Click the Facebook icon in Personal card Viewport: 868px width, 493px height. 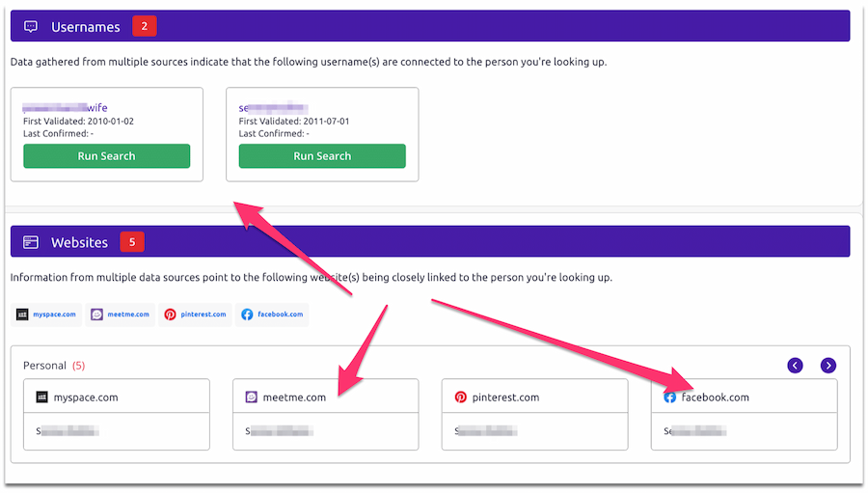click(670, 397)
